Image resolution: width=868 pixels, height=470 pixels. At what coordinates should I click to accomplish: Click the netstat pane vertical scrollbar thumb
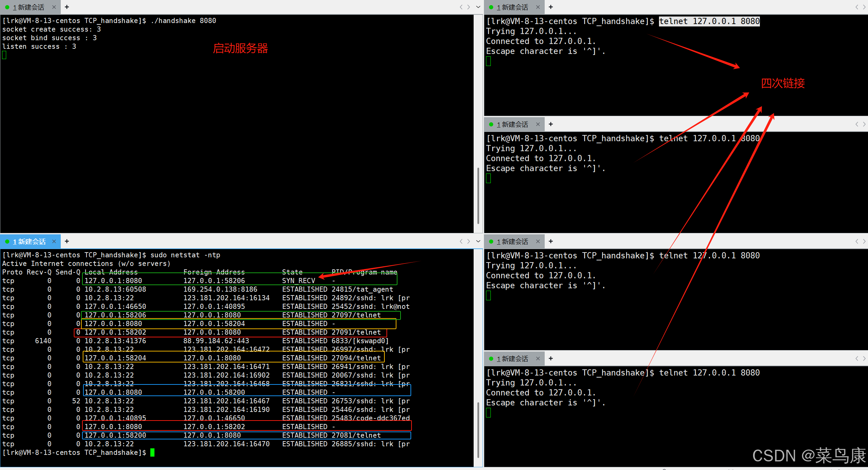478,429
